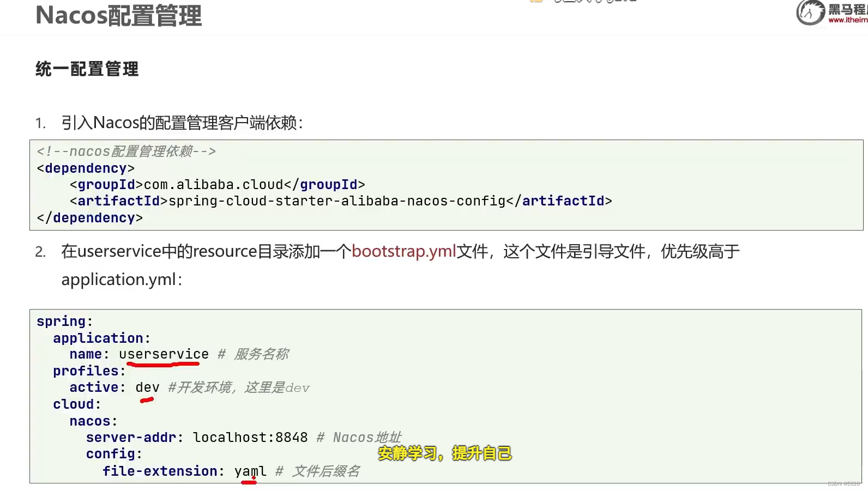Click the yaml file-extension value
The height and width of the screenshot is (491, 868).
coord(250,471)
